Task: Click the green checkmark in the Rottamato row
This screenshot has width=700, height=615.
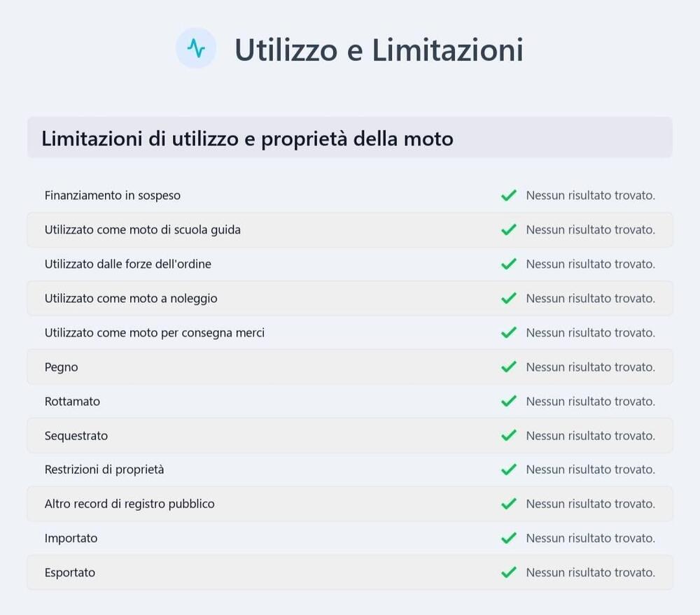Action: [x=509, y=401]
